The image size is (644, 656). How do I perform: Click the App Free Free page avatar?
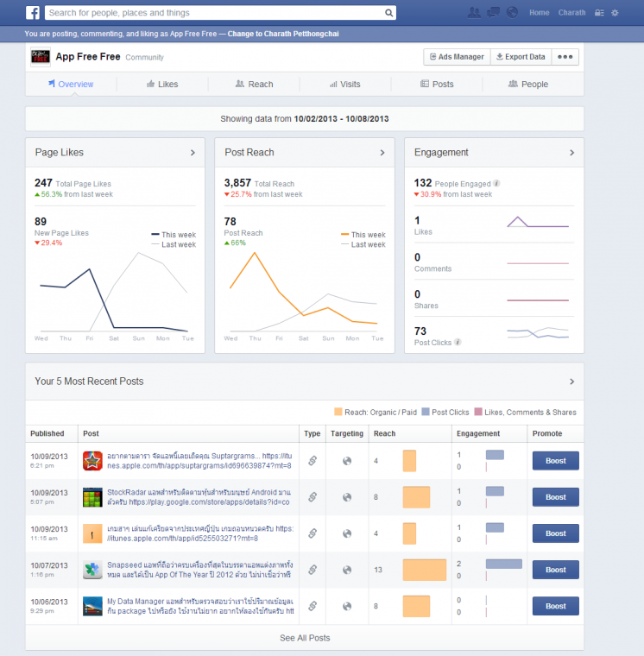(41, 56)
